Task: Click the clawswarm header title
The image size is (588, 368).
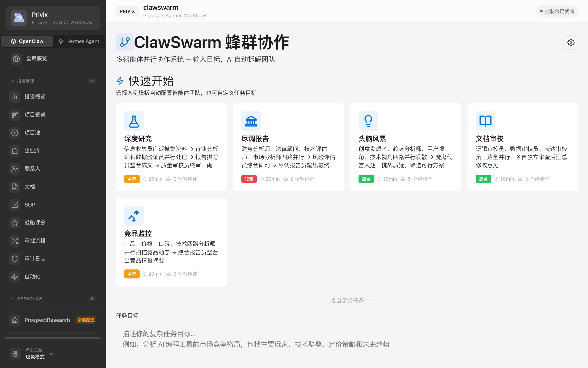Action: coord(161,8)
